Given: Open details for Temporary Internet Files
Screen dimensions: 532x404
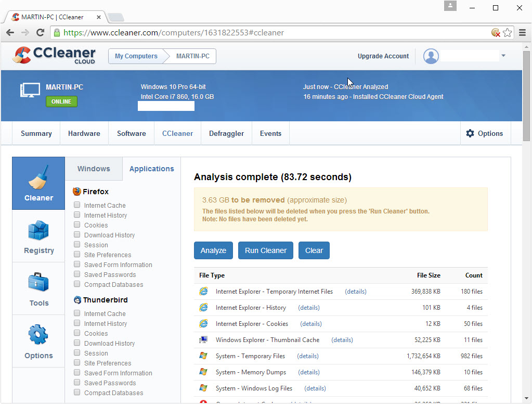Looking at the screenshot, I should tap(356, 292).
